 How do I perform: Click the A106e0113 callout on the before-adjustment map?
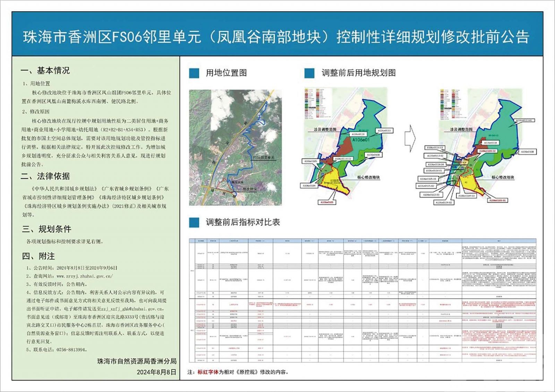384,131
